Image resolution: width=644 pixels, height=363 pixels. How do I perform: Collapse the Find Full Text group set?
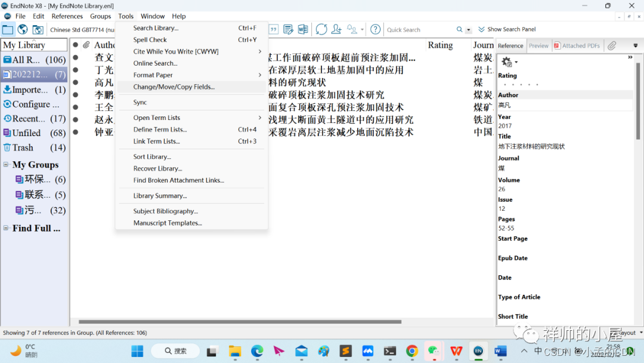tap(6, 227)
